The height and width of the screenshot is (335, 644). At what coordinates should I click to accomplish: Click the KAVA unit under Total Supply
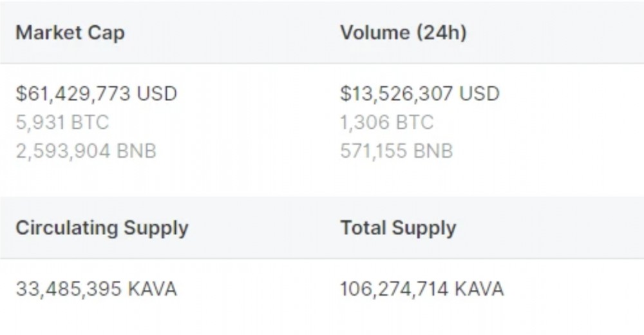click(x=479, y=289)
